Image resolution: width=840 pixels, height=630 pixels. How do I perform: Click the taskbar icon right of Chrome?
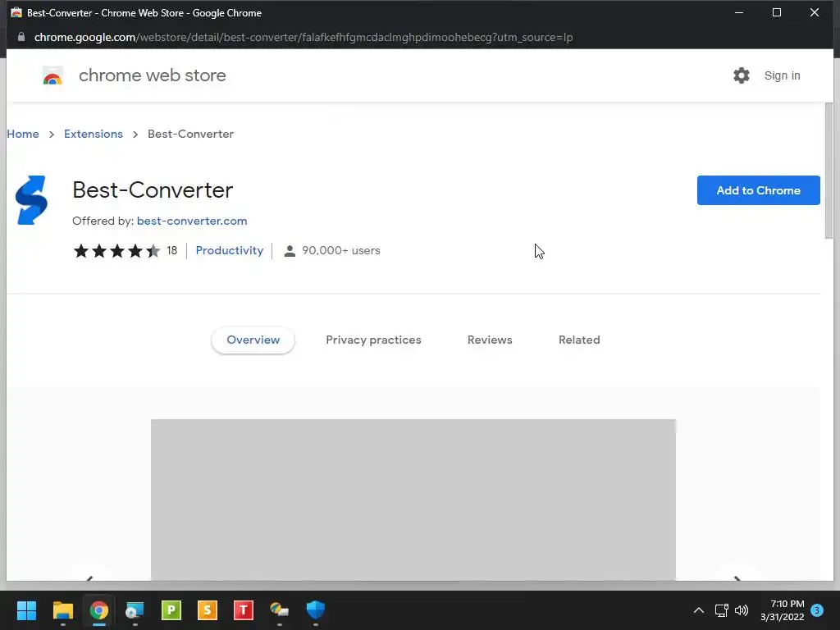point(135,610)
